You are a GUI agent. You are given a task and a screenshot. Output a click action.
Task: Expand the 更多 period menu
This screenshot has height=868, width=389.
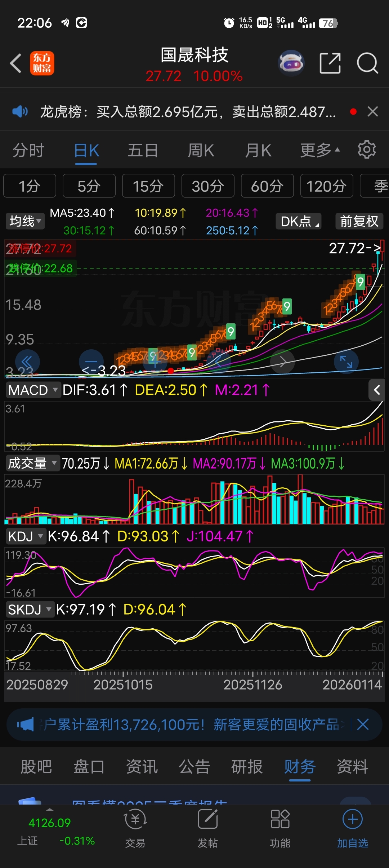[x=320, y=150]
